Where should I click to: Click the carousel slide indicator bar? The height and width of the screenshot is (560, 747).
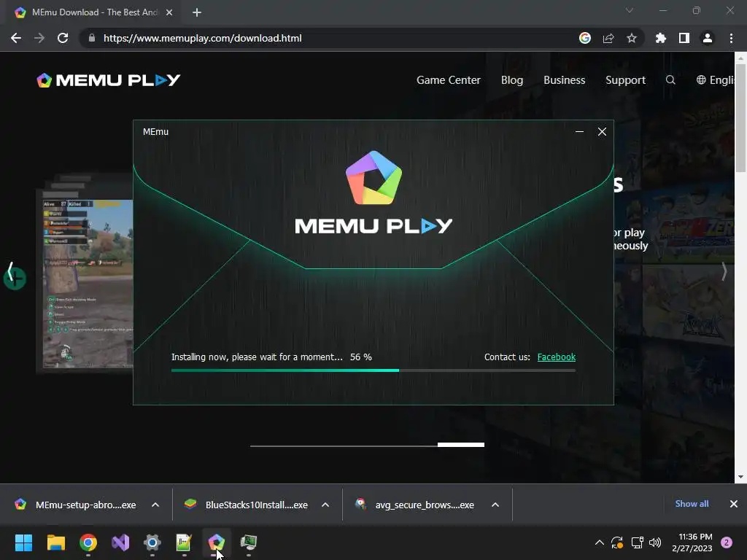coord(368,445)
